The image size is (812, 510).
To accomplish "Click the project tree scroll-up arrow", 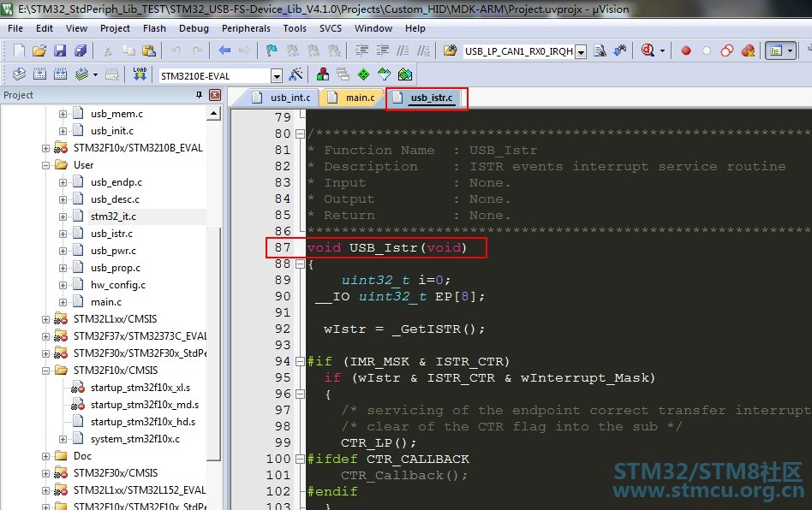I will [213, 114].
